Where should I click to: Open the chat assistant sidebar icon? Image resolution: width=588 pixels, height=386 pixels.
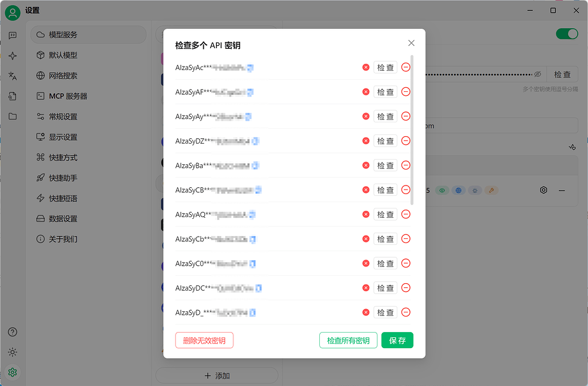[x=13, y=35]
